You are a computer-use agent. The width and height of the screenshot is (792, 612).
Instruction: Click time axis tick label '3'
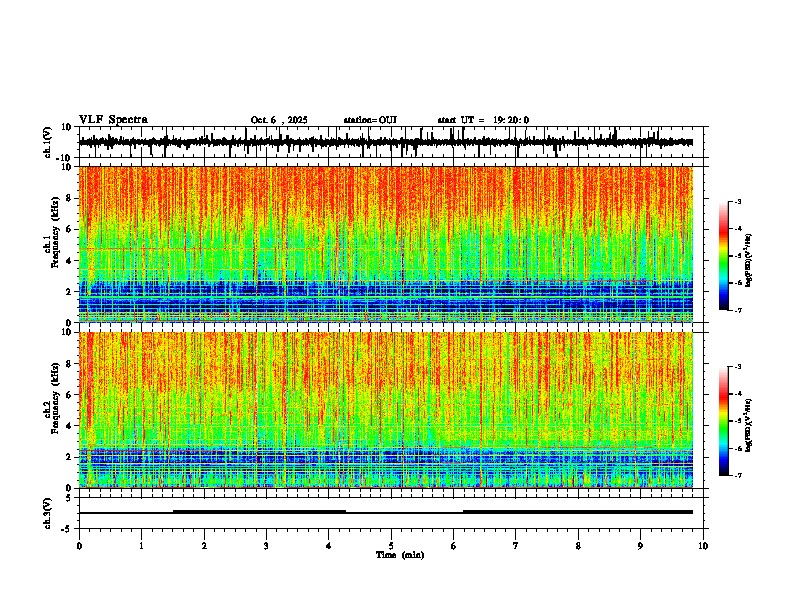(x=266, y=546)
